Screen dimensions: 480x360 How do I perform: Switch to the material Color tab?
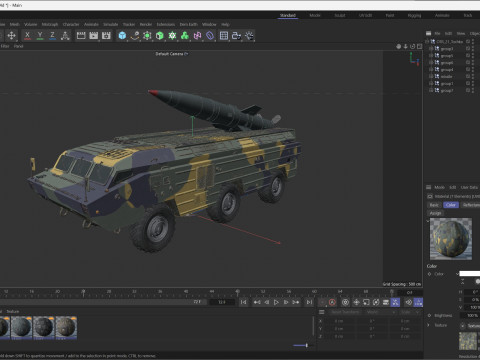pos(451,205)
